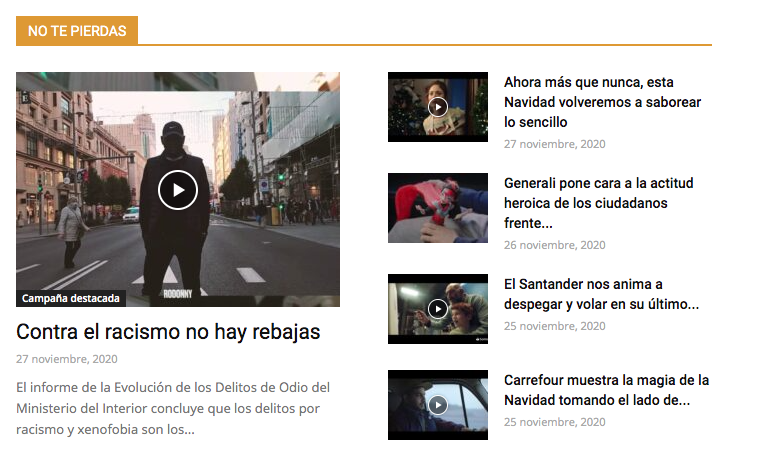Click date 25 noviembre, 2020 under Santander article
The image size is (758, 461).
554,326
